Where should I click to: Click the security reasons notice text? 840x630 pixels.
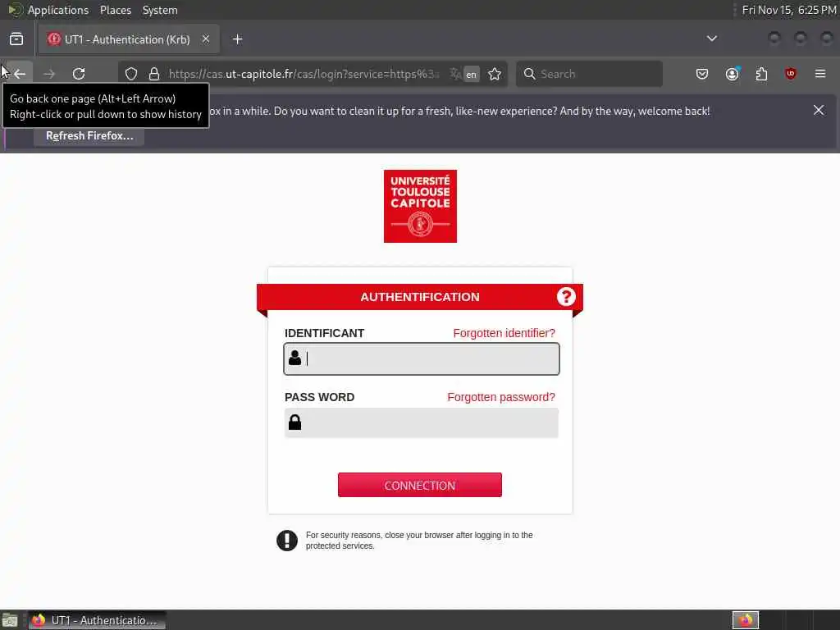[x=419, y=541]
